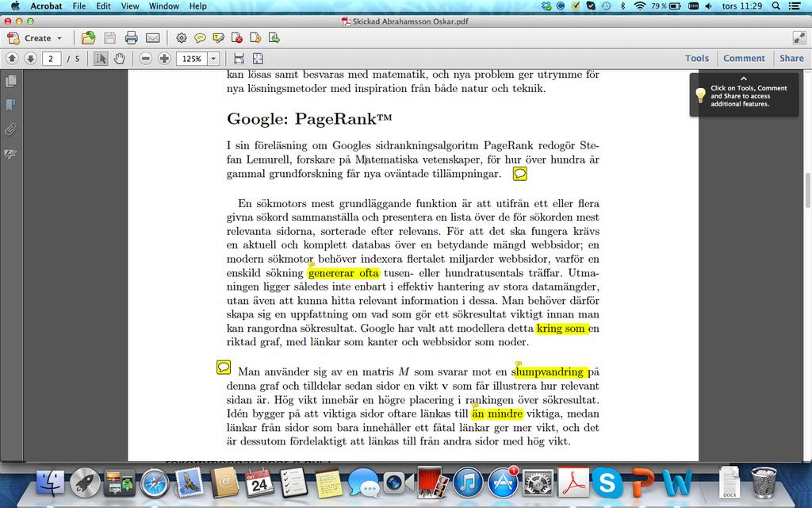Open Signatures panel in sidebar

click(10, 154)
